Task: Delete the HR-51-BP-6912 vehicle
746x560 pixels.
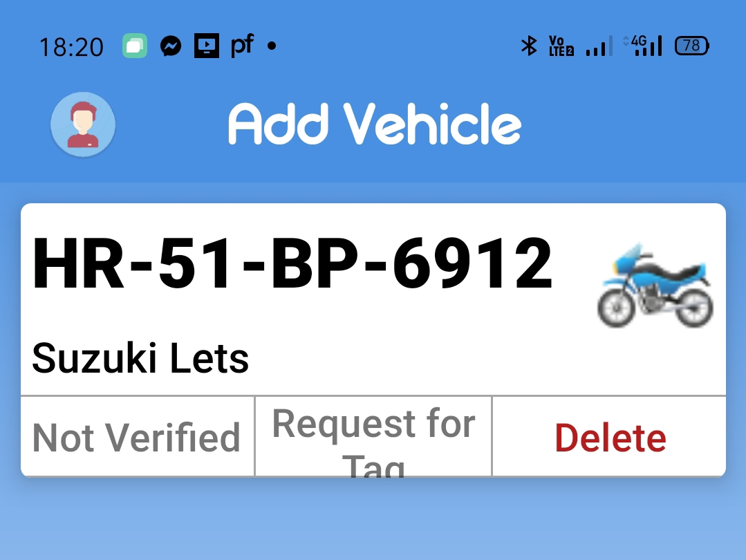Action: click(610, 438)
